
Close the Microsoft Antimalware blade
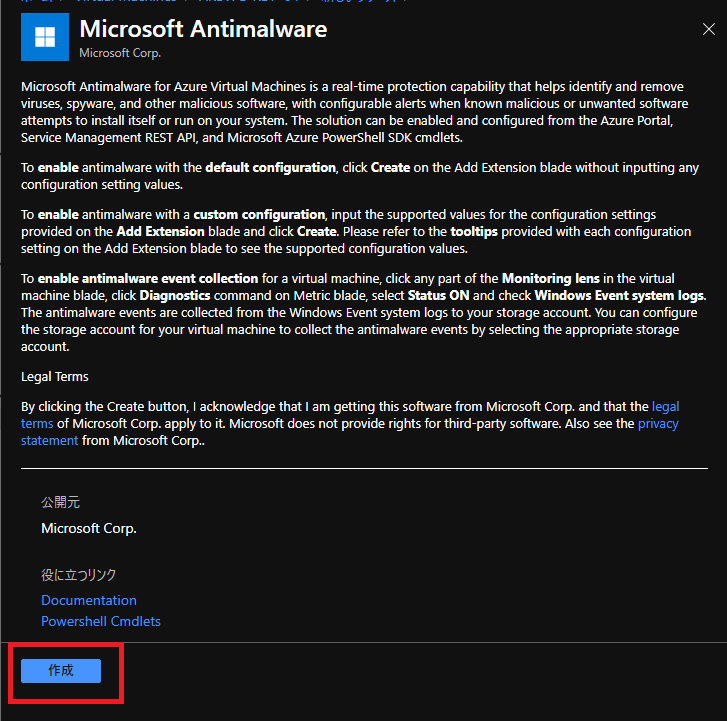(708, 29)
